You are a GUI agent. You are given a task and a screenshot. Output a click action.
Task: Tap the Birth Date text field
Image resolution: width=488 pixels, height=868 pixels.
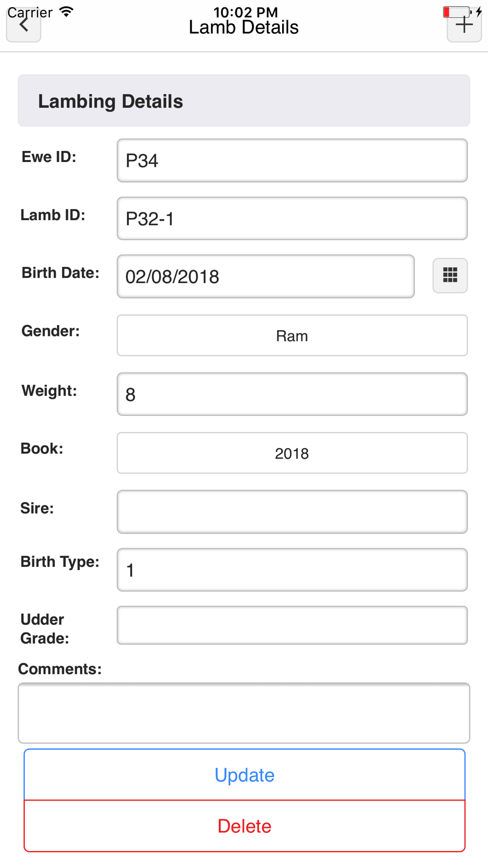click(x=265, y=277)
